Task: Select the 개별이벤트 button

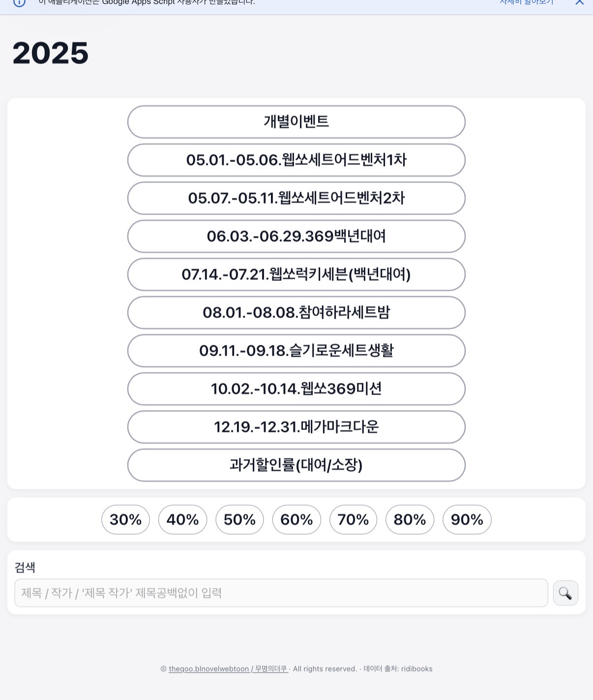Action: pos(296,122)
